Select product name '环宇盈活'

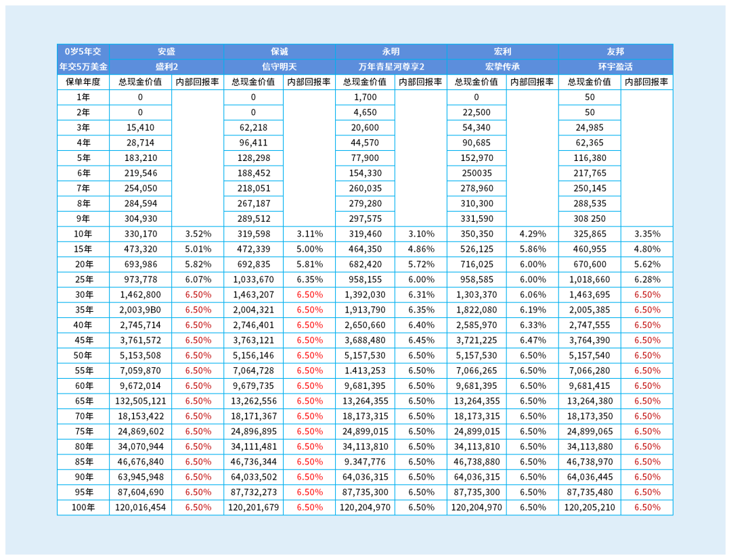click(615, 67)
